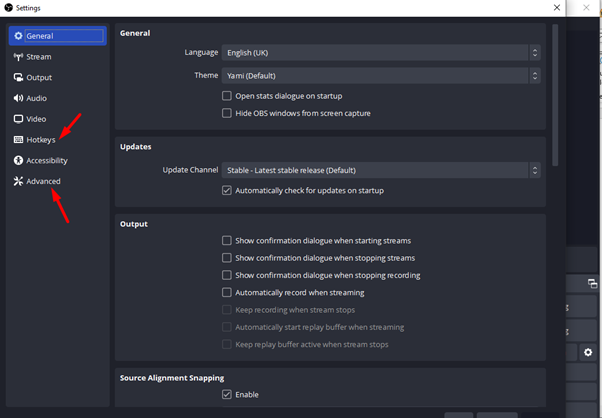Open the Theme dropdown
The height and width of the screenshot is (418, 602).
tap(381, 76)
